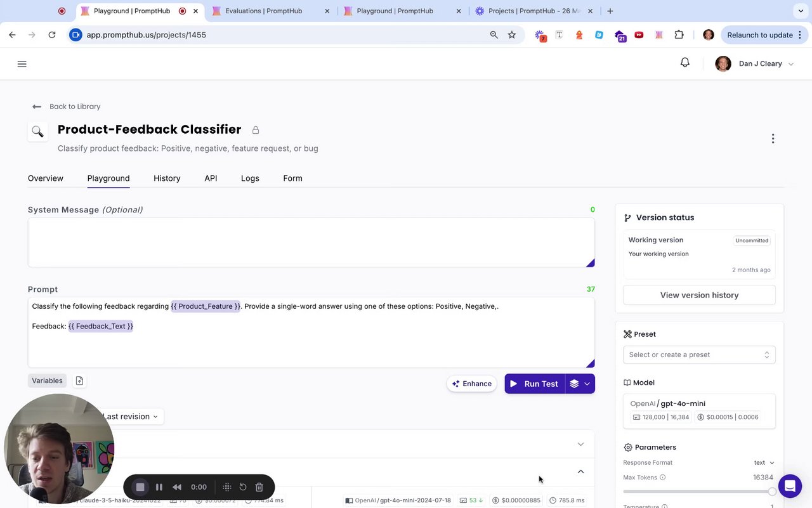
Task: Click the Max Tokens info icon
Action: tap(663, 478)
